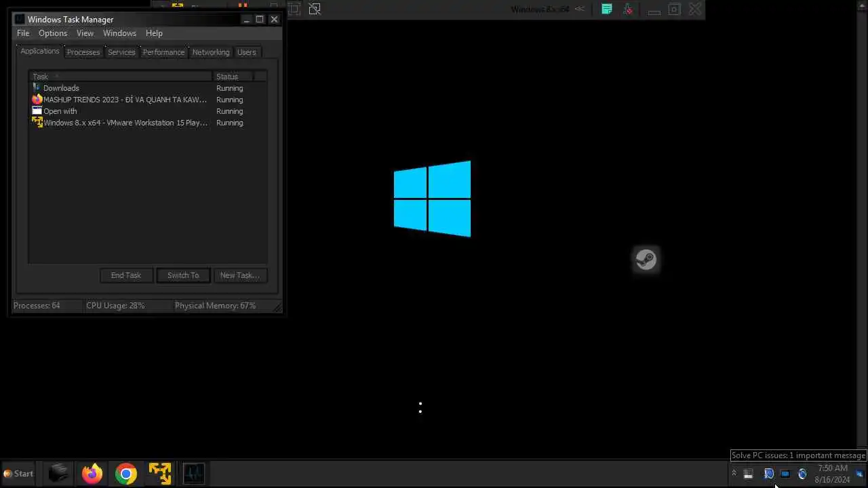Open the Options menu
868x488 pixels.
point(53,33)
